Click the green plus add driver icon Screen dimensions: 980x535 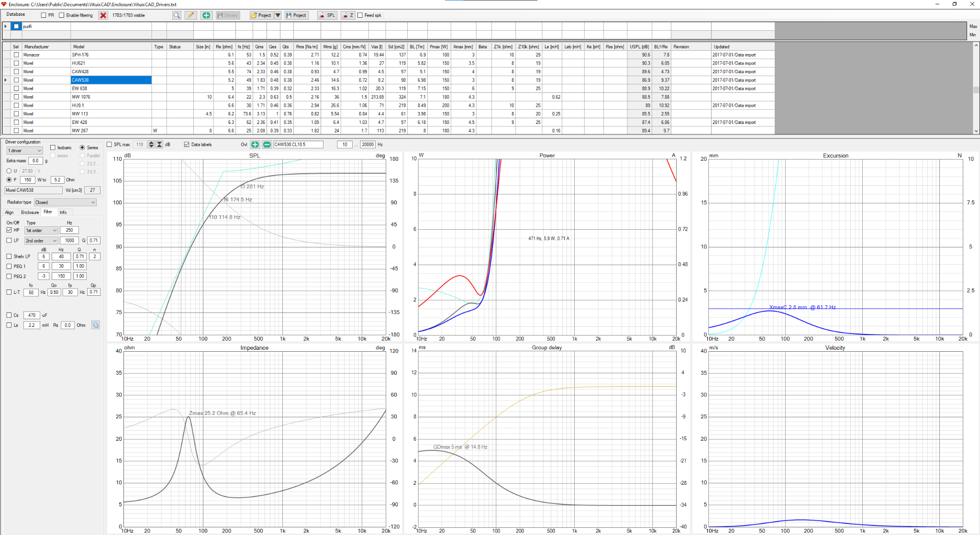pos(206,15)
